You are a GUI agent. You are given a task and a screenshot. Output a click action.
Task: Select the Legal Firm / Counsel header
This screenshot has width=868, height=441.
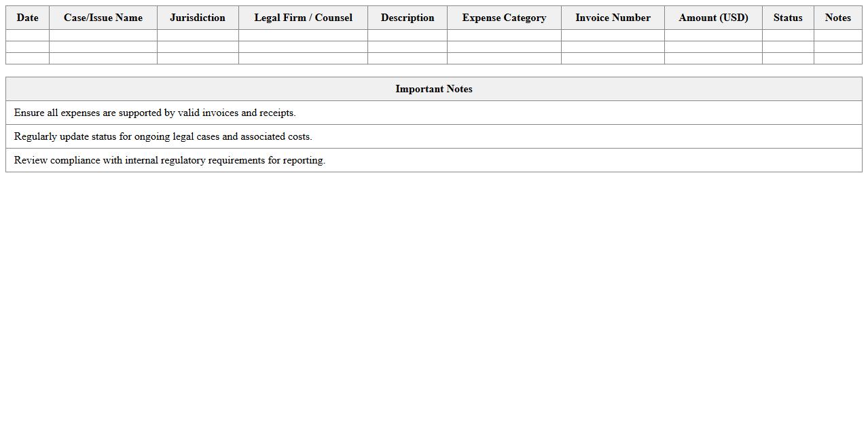303,18
